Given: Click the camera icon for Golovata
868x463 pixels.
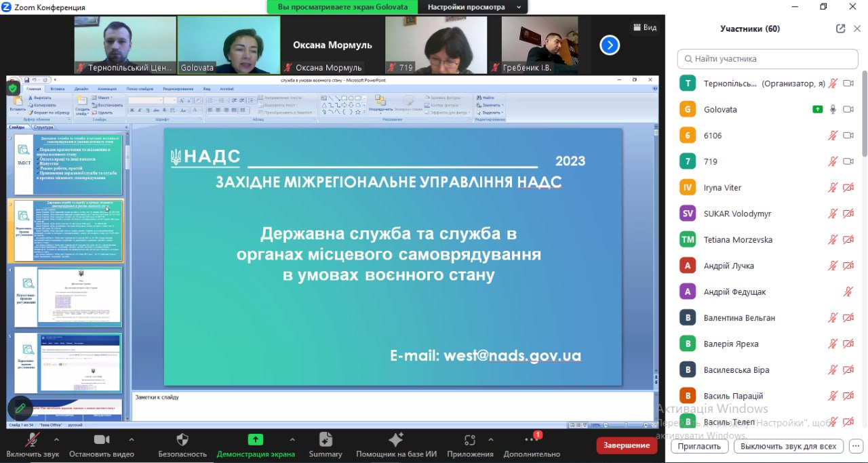Looking at the screenshot, I should [x=848, y=109].
